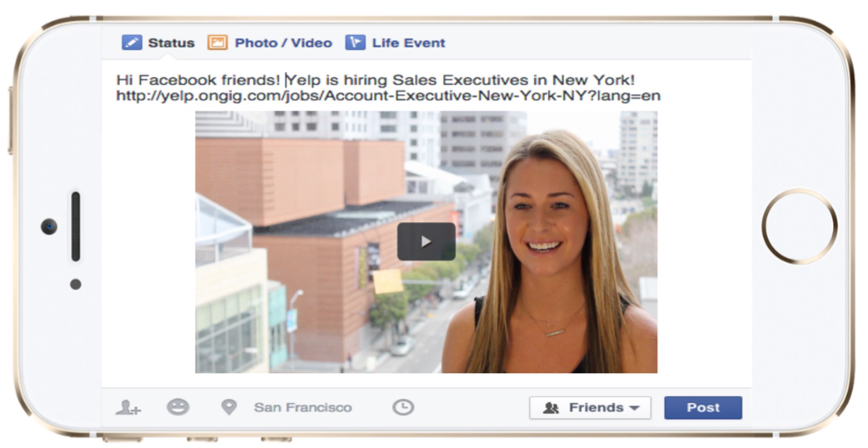Click the yelp.ongig.com job link text

click(388, 96)
